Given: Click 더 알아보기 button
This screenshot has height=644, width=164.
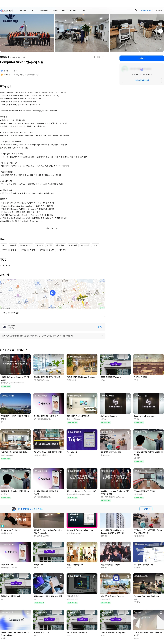Looking at the screenshot, I should (146, 509).
